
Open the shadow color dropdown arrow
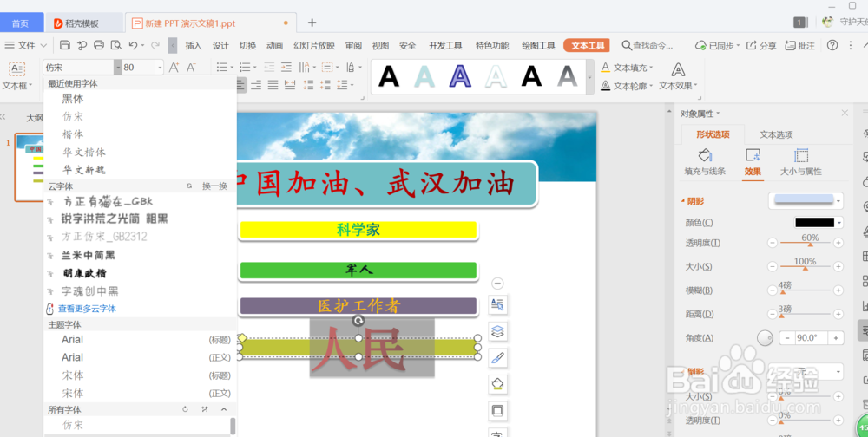point(839,222)
